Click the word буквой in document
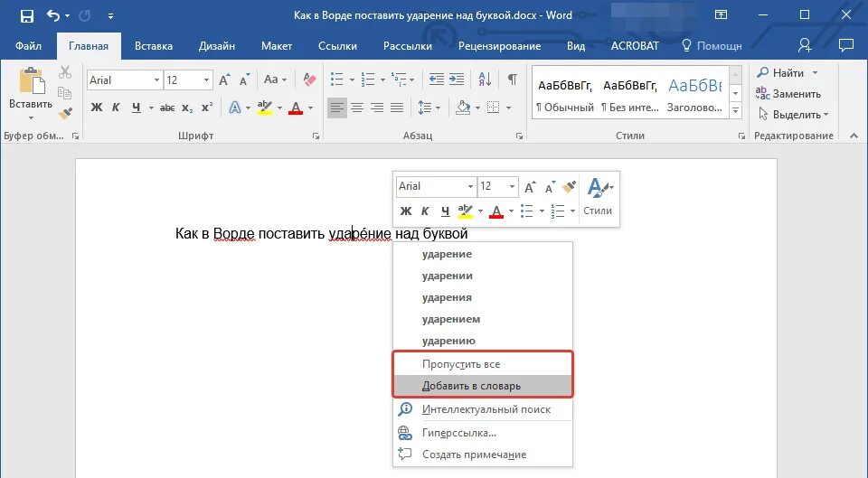The image size is (868, 478). coord(445,233)
